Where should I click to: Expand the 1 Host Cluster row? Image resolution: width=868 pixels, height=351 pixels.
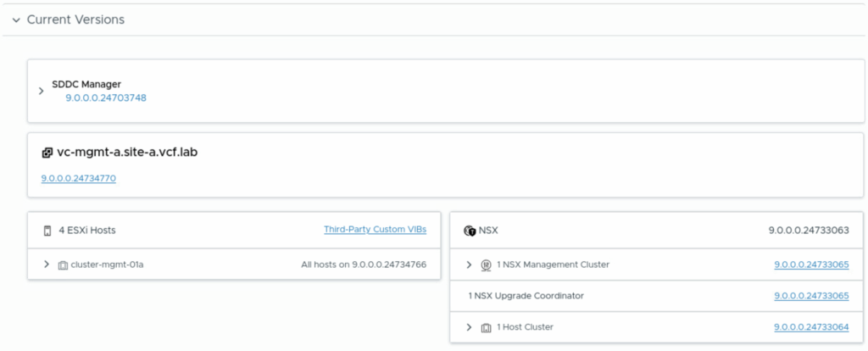(x=469, y=327)
